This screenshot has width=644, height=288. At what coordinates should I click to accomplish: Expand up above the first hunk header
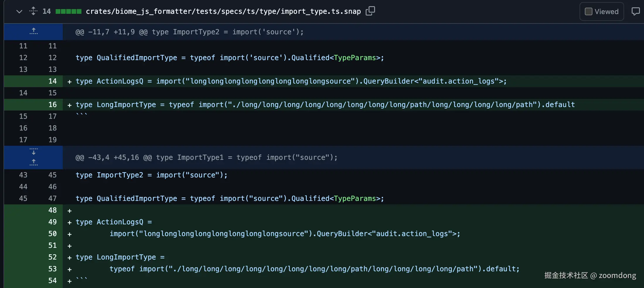pos(33,31)
